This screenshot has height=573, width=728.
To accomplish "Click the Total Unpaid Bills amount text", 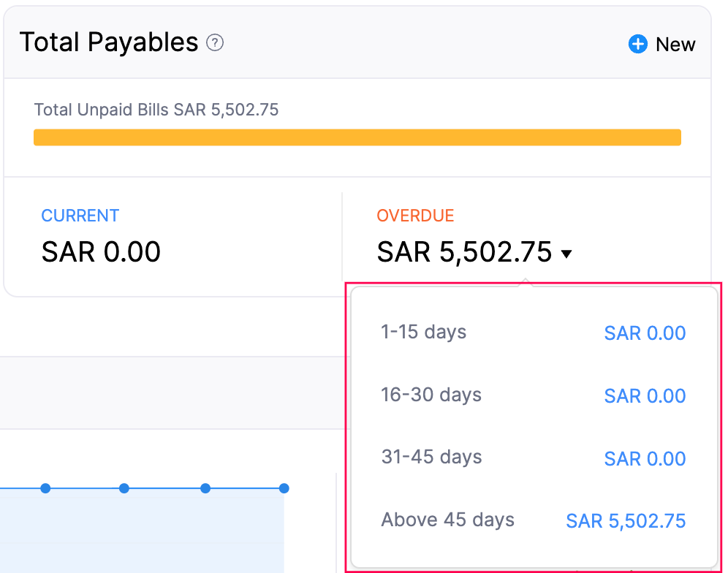I will [156, 110].
